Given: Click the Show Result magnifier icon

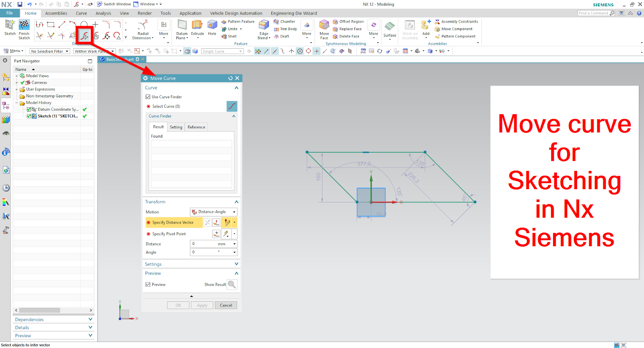Looking at the screenshot, I should [232, 284].
